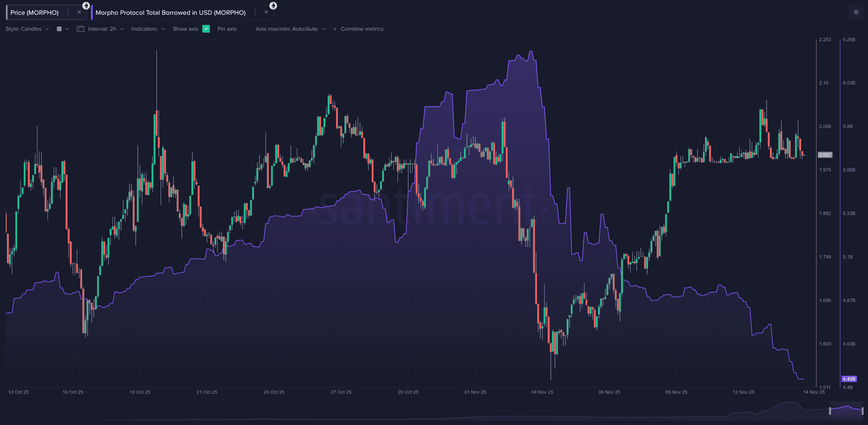Open the Indicators dropdown
This screenshot has height=425, width=868.
coord(148,29)
